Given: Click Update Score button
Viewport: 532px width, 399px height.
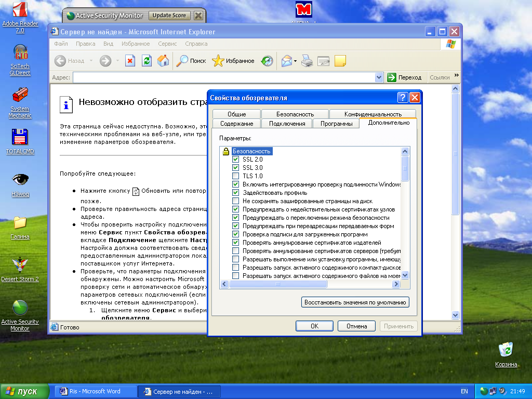Looking at the screenshot, I should [x=169, y=15].
